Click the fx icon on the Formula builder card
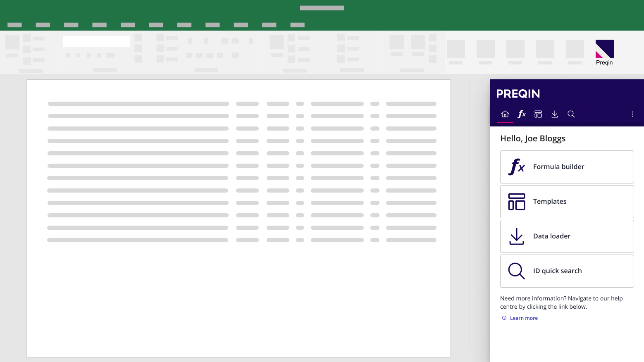The width and height of the screenshot is (644, 362). pos(516,167)
